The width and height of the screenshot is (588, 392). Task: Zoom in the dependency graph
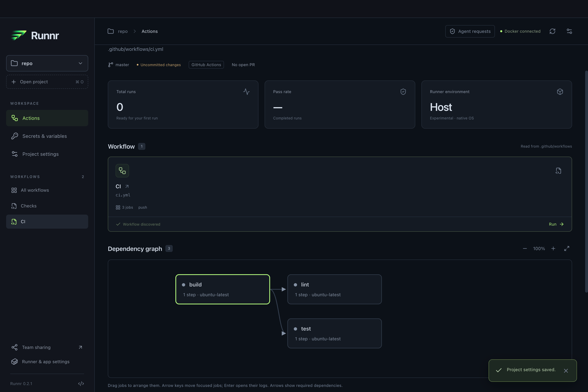coord(553,248)
